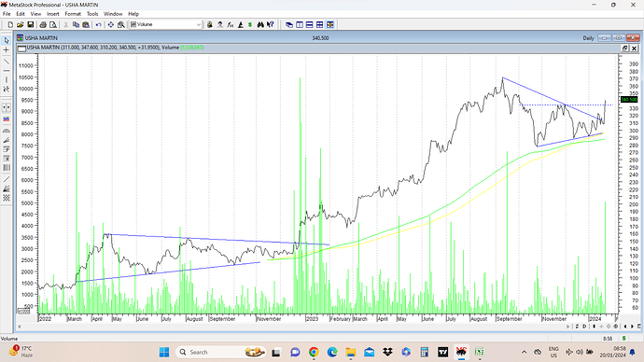Image resolution: width=644 pixels, height=362 pixels.
Task: Activate the crosshair cursor tool
Action: pos(7,50)
